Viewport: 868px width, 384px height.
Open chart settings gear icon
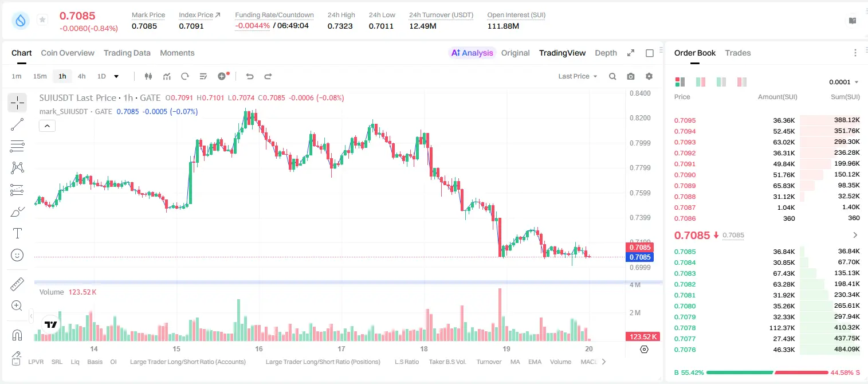click(649, 76)
